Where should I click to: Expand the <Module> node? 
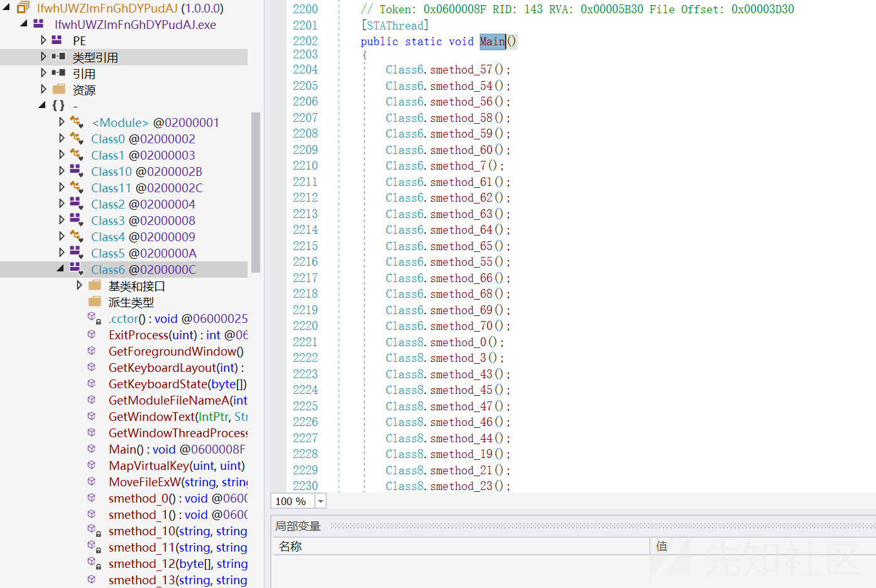(62, 122)
